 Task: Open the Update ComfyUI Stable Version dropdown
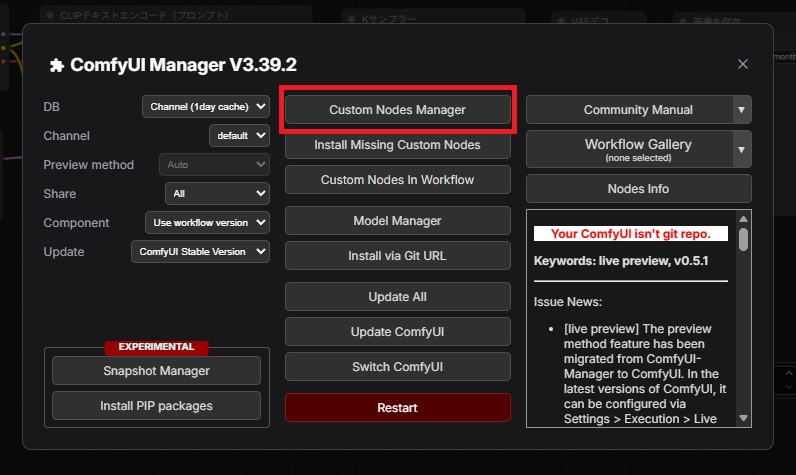[200, 252]
